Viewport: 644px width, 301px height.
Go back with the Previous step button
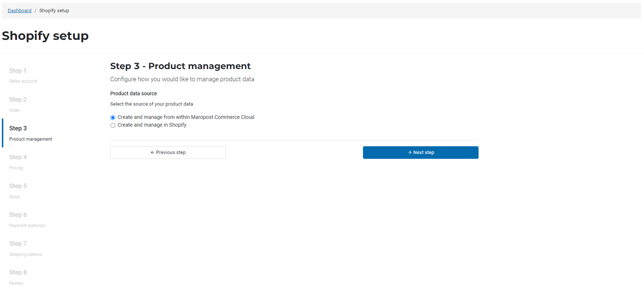point(168,153)
